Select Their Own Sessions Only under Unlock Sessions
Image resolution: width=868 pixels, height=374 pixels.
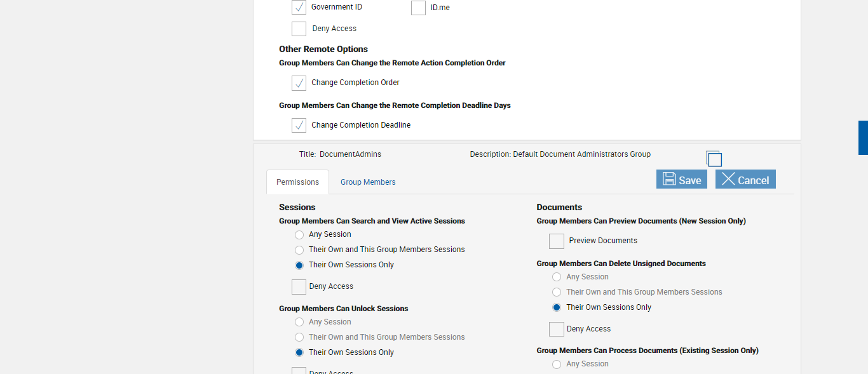(x=299, y=353)
